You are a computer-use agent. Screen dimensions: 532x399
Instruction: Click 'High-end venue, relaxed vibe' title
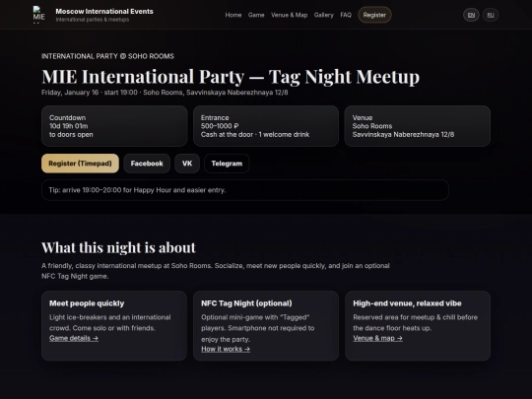tap(407, 303)
